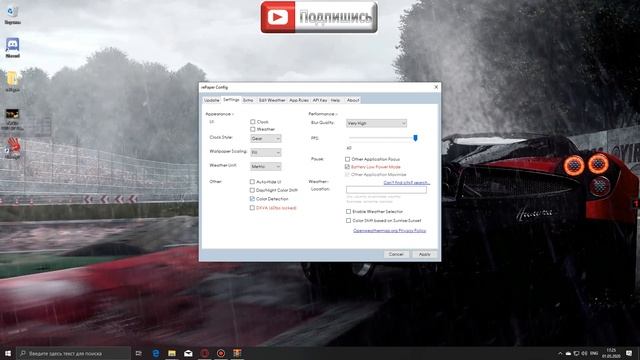Toggle Battery Low Power Mode checkbox

348,167
